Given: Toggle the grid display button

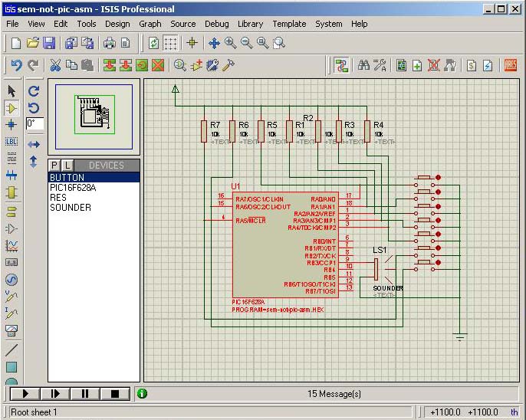Looking at the screenshot, I should (x=171, y=43).
